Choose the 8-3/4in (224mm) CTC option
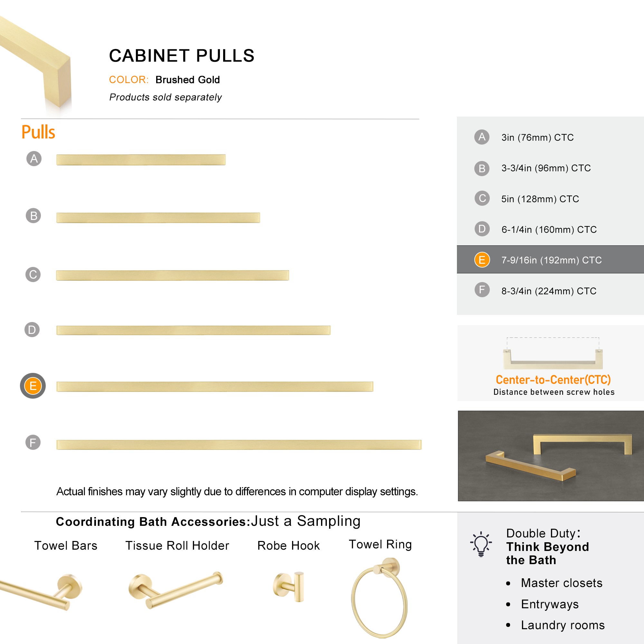This screenshot has width=644, height=644. click(549, 291)
